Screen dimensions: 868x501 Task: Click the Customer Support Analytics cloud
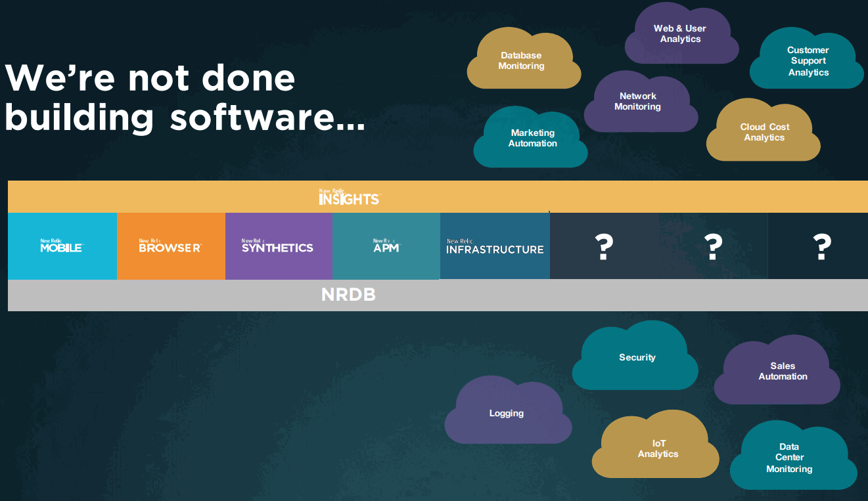(x=807, y=59)
